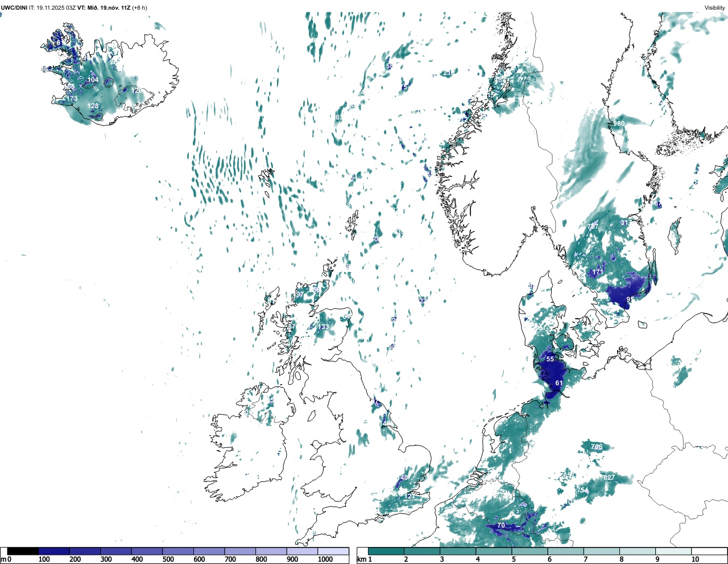Click the 61 fog value near Germany
This screenshot has height=564, width=728.
[x=559, y=383]
